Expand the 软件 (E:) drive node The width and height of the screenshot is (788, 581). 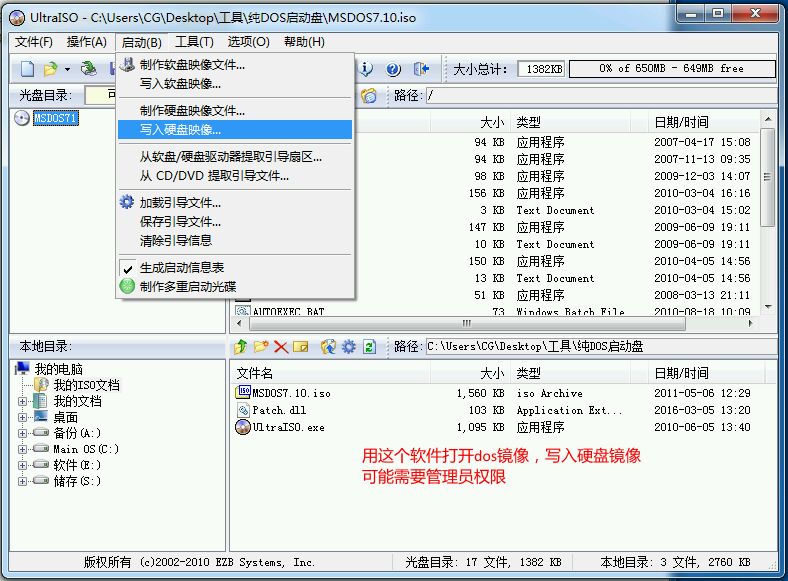(x=22, y=465)
